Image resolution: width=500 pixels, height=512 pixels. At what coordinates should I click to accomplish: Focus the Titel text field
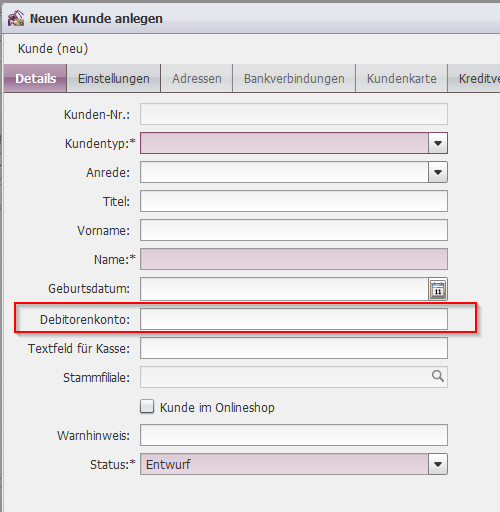click(x=294, y=201)
